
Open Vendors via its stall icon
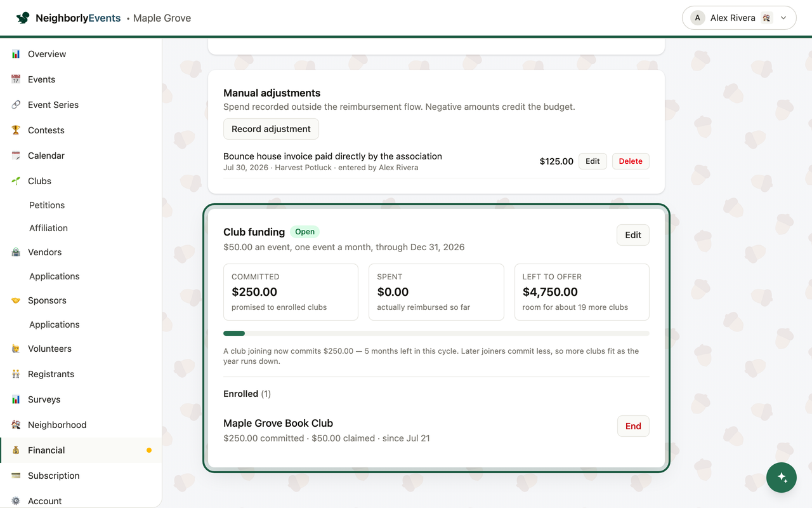(16, 252)
